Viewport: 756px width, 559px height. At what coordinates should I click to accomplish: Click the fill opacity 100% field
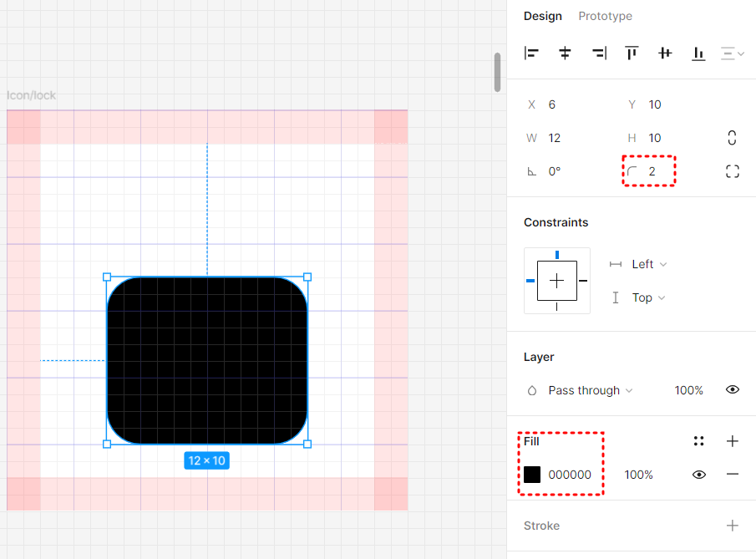click(638, 475)
